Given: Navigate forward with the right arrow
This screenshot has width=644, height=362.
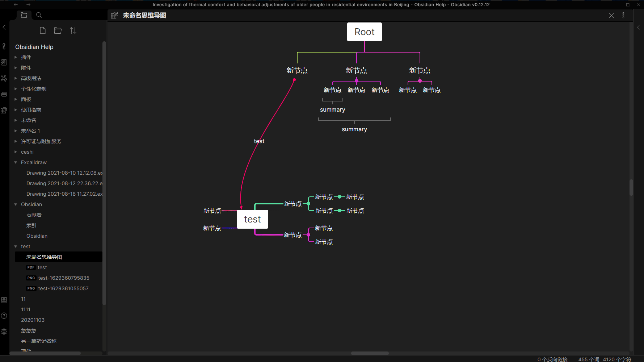Looking at the screenshot, I should coord(28,5).
